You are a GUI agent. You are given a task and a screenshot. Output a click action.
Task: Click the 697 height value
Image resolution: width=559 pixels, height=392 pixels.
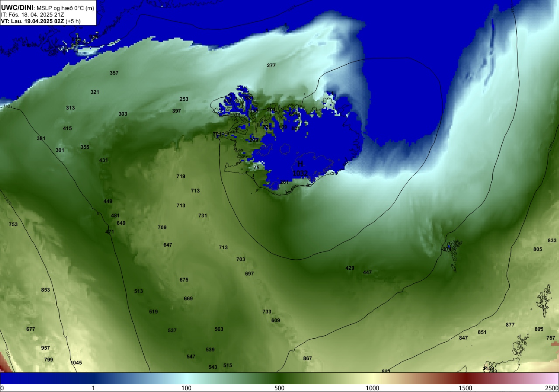[x=249, y=274]
